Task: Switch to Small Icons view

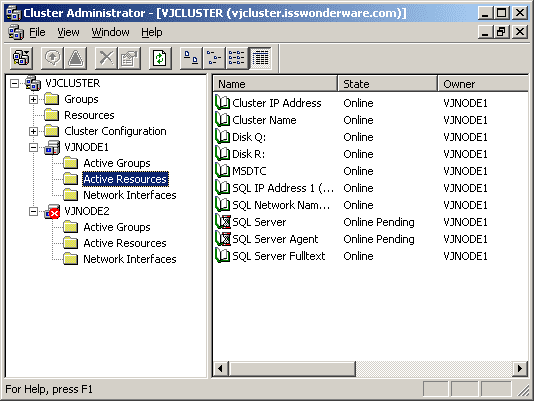Action: [214, 58]
